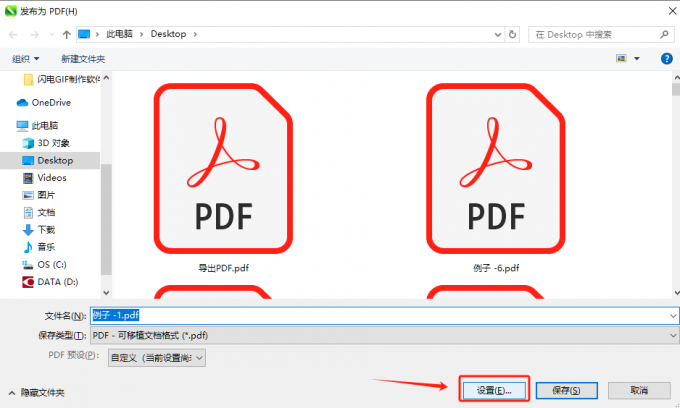
Task: Click file list scroll up arrow
Action: pyautogui.click(x=676, y=78)
